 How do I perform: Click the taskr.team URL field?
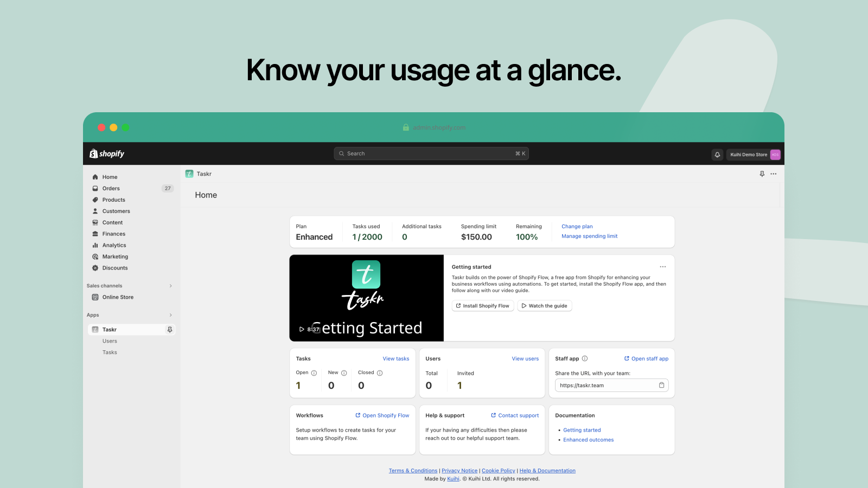pyautogui.click(x=612, y=386)
